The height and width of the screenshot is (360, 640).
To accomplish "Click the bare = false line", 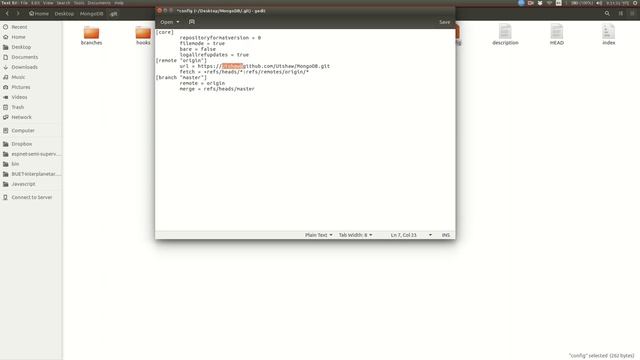I will pos(198,49).
